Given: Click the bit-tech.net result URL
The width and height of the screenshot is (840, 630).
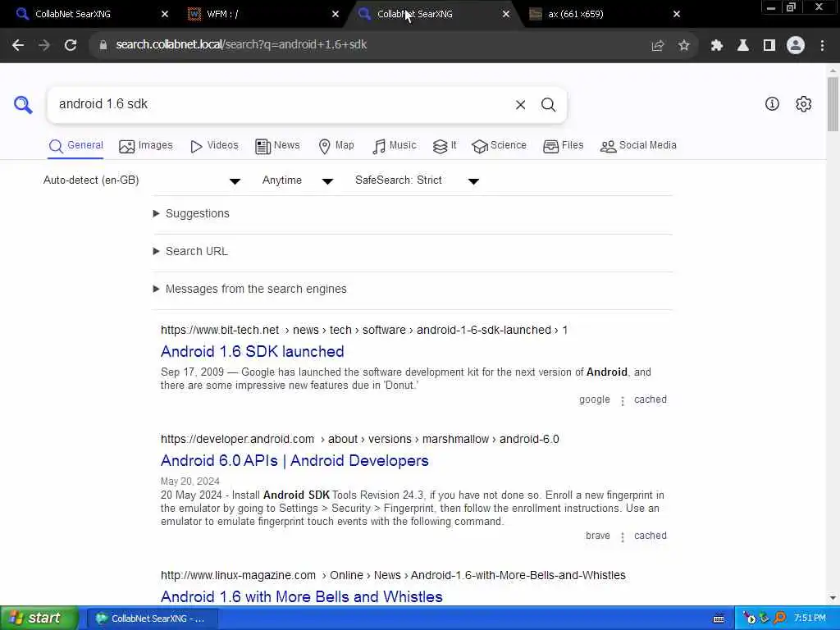Looking at the screenshot, I should (364, 330).
